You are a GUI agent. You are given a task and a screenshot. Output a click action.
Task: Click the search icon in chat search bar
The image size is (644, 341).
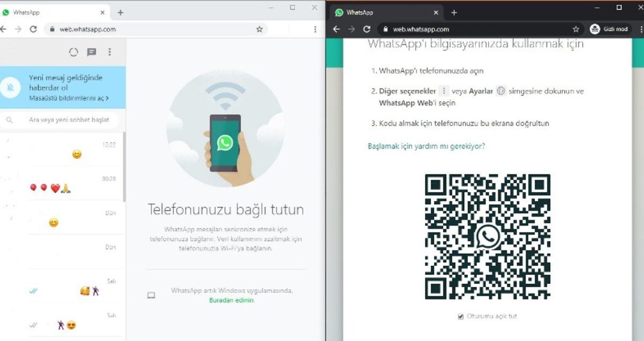click(10, 120)
